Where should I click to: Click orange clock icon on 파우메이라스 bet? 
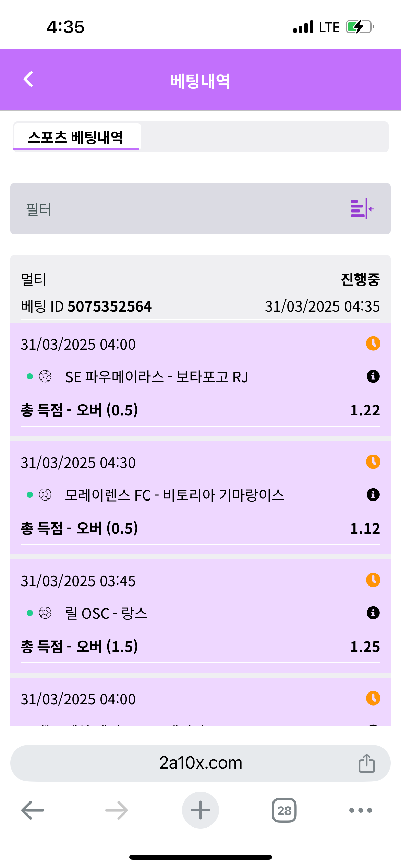(x=373, y=343)
